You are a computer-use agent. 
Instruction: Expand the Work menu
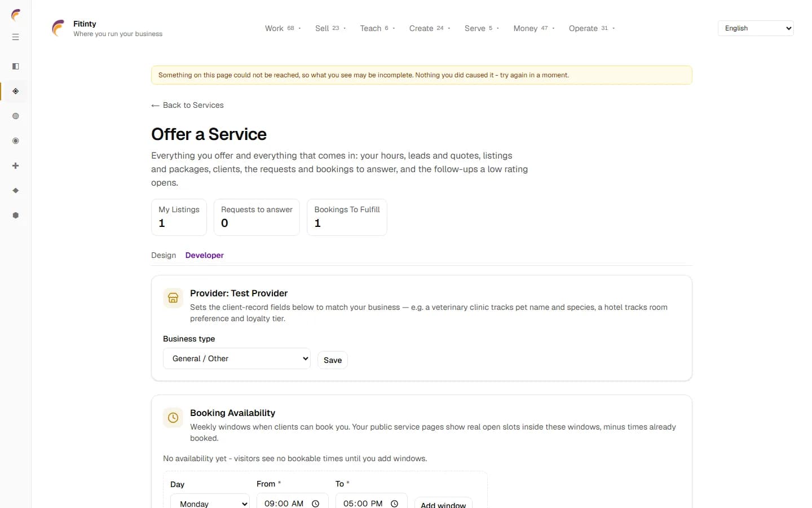click(x=283, y=28)
